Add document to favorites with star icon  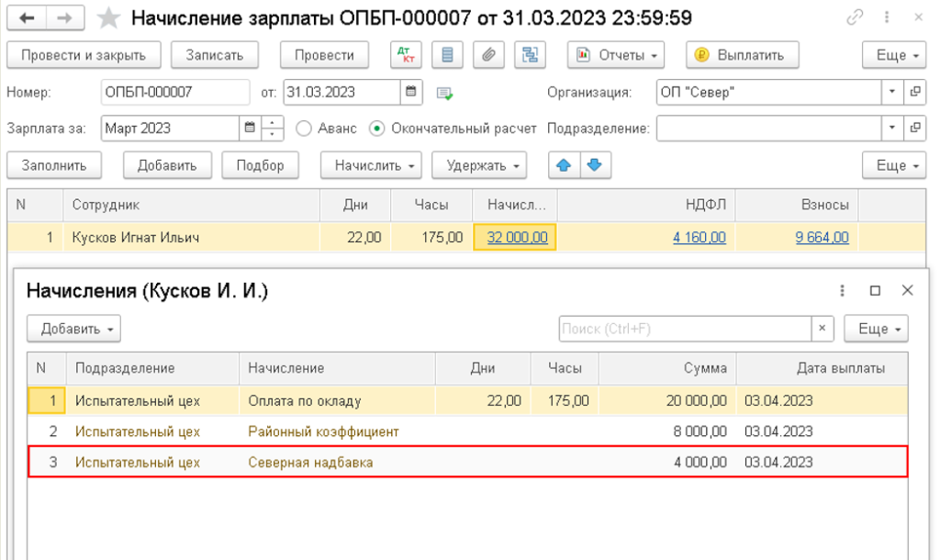click(x=109, y=17)
